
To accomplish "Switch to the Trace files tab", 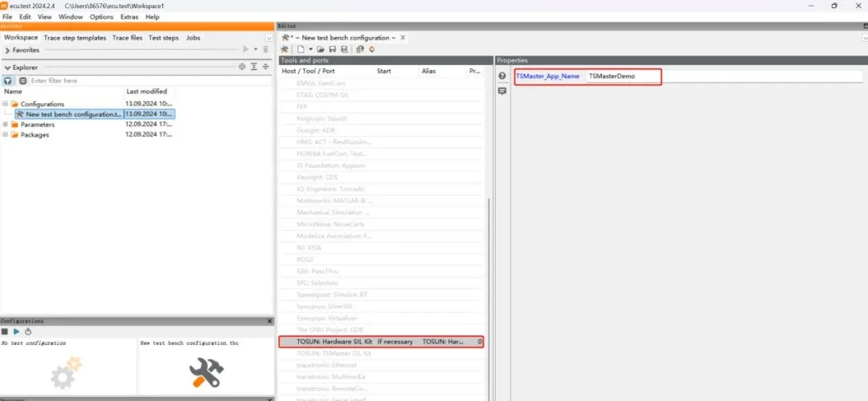I will pyautogui.click(x=127, y=38).
